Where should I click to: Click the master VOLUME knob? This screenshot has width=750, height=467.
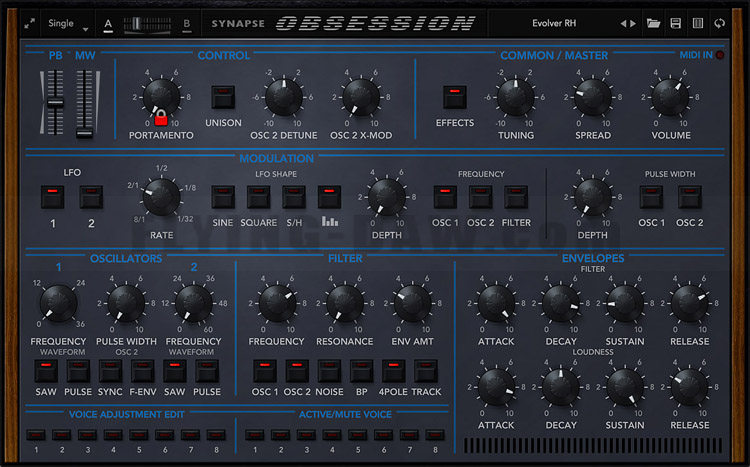tap(670, 97)
